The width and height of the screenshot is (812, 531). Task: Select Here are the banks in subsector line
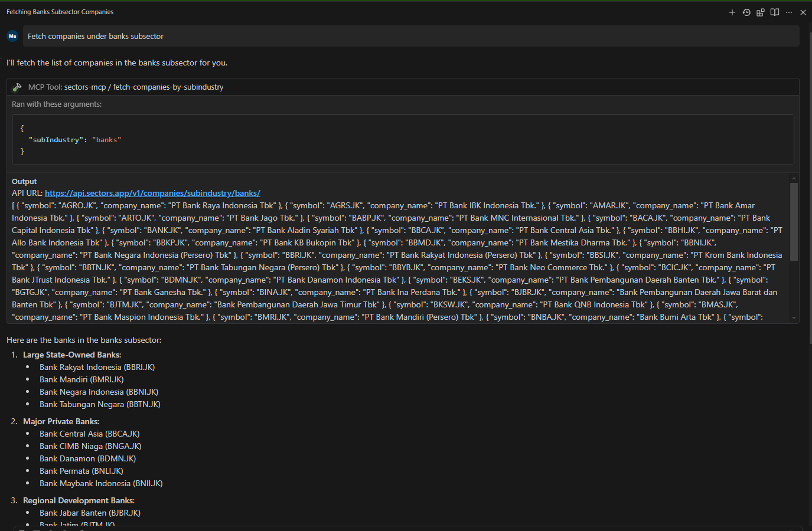pyautogui.click(x=84, y=340)
